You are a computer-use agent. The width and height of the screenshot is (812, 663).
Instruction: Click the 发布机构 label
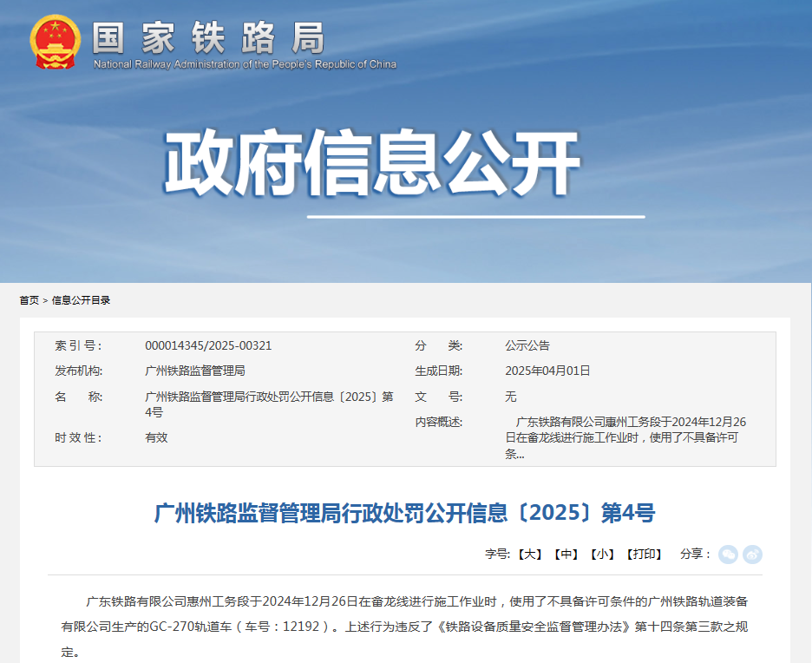click(79, 371)
